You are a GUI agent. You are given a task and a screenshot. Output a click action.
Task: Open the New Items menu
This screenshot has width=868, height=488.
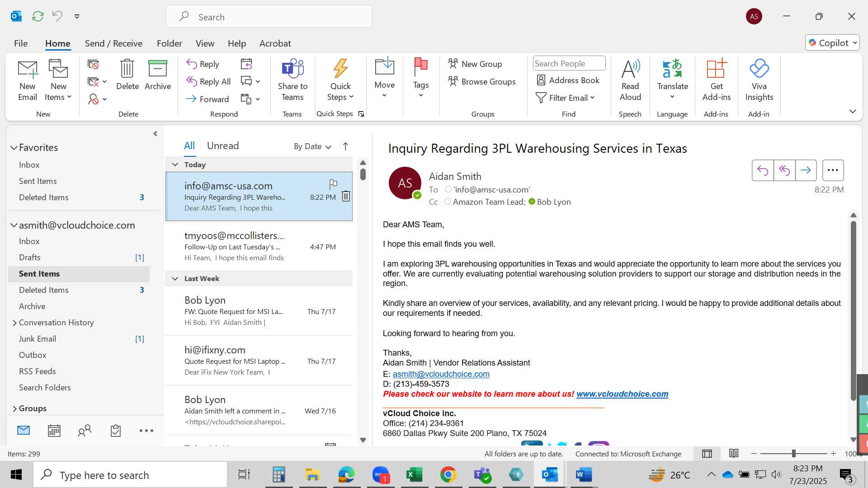58,80
